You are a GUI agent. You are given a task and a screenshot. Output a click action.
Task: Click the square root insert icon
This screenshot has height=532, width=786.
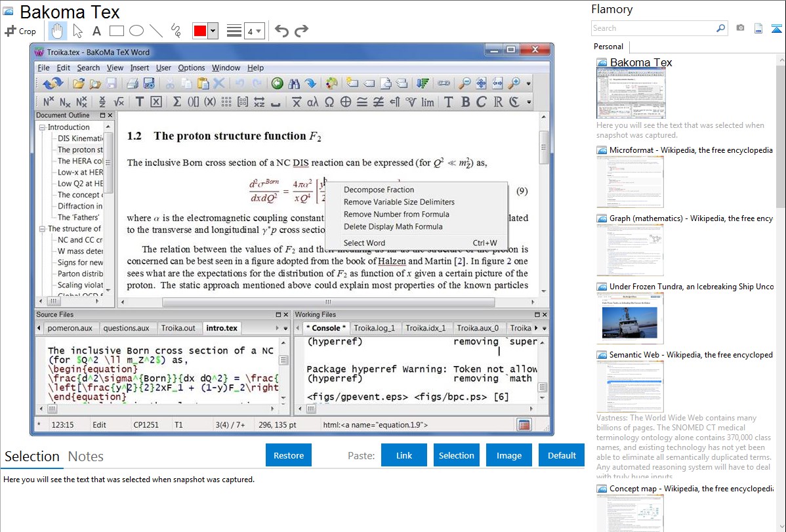[x=119, y=102]
